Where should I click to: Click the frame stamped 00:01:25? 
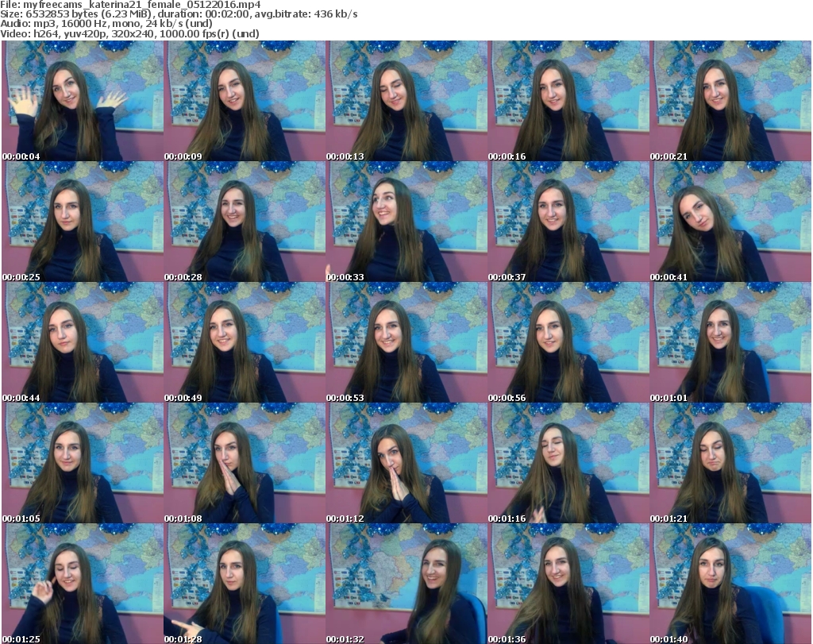[x=83, y=584]
